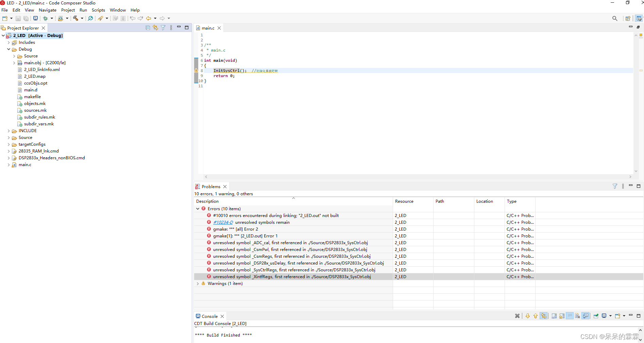Expand the Includes node
This screenshot has height=343, width=644.
tap(9, 42)
